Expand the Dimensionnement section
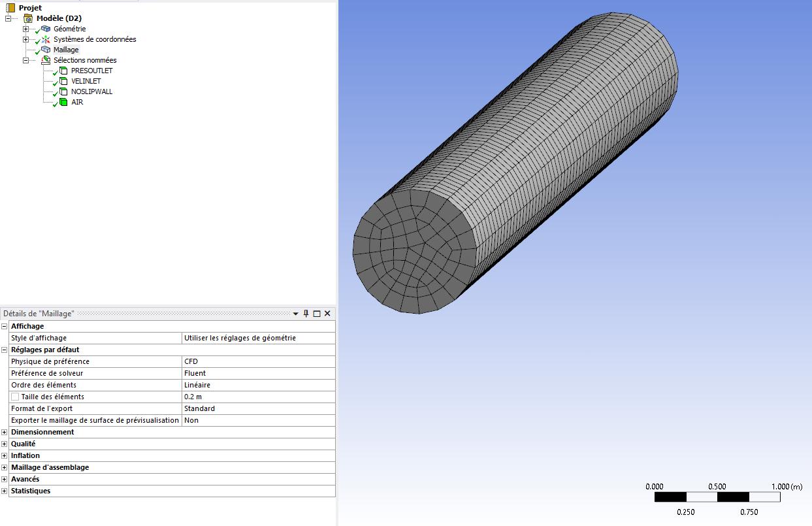 pyautogui.click(x=5, y=432)
